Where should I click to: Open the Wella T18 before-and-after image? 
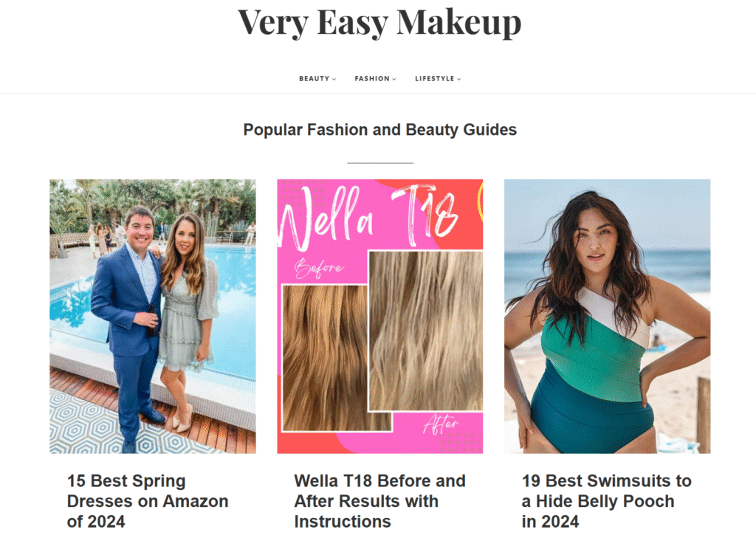pyautogui.click(x=380, y=317)
